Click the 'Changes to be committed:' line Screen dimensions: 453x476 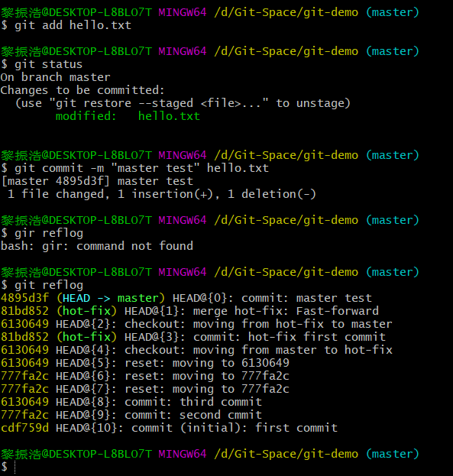click(83, 90)
